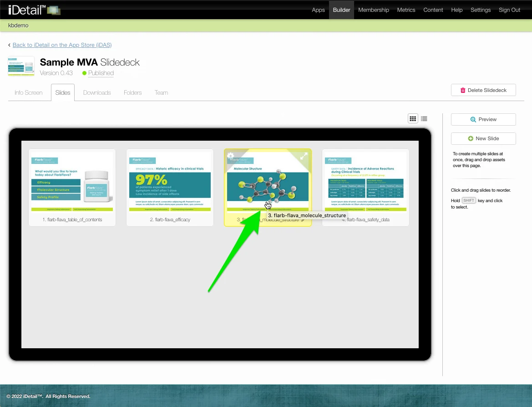The image size is (532, 407).
Task: Click iDetail logo in header
Action: 34,10
